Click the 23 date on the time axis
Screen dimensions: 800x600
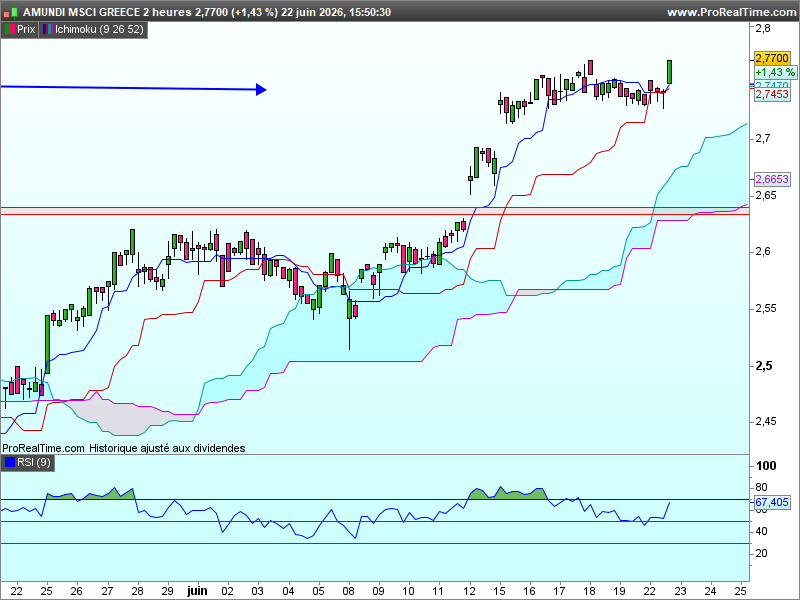pos(680,591)
